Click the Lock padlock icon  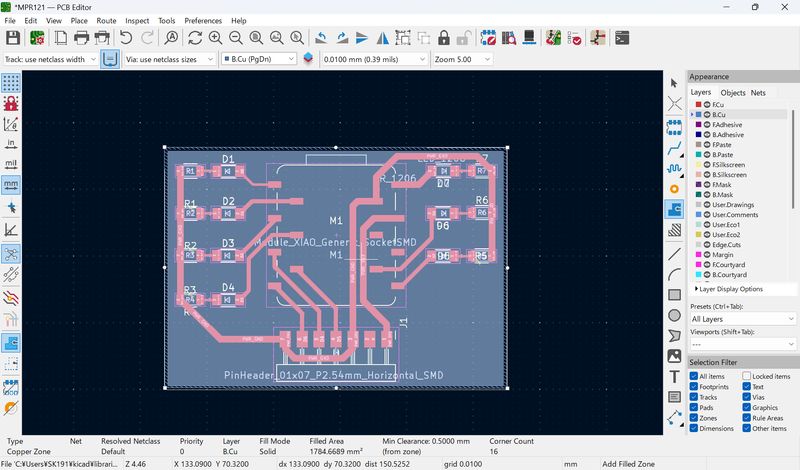(444, 38)
